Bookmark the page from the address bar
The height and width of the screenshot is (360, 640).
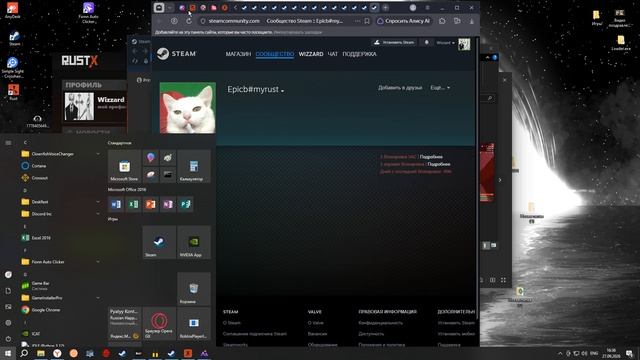click(x=367, y=21)
